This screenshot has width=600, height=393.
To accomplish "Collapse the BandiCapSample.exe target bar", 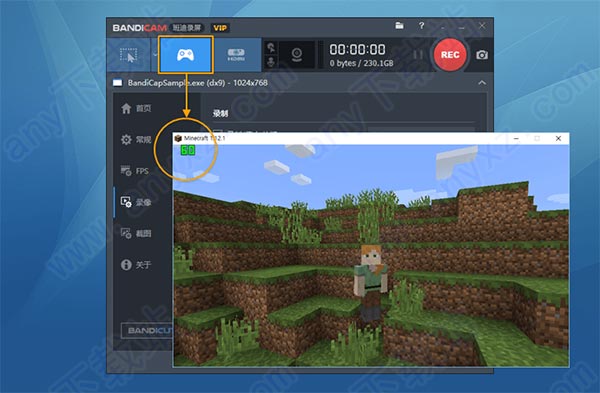I will point(482,83).
